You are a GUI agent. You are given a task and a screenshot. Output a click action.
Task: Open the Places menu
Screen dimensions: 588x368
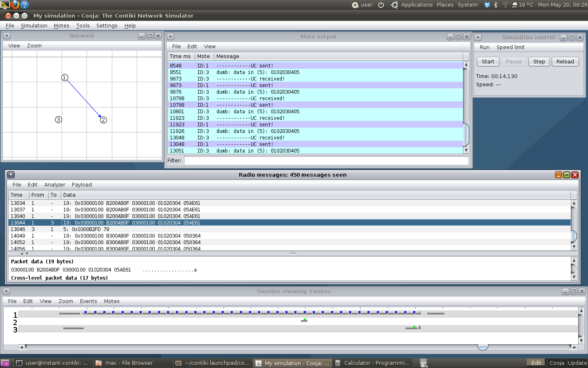(445, 5)
